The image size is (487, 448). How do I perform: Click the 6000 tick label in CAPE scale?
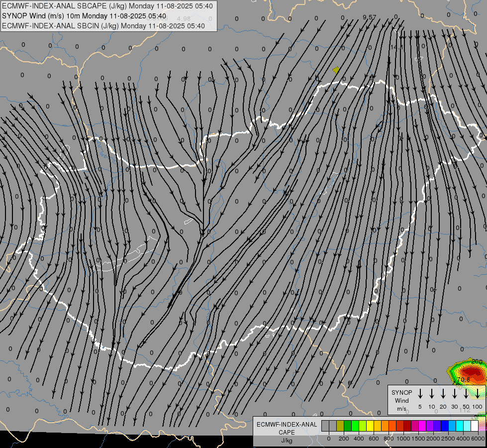pyautogui.click(x=478, y=439)
